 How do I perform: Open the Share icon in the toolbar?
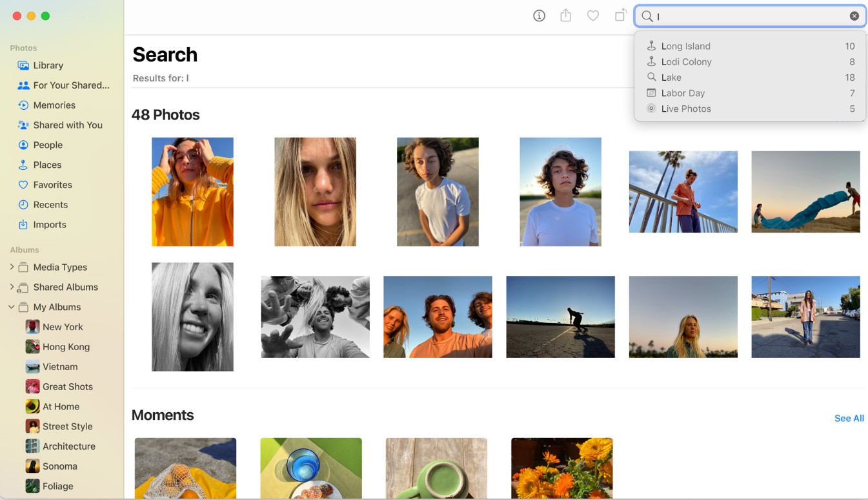(x=566, y=16)
